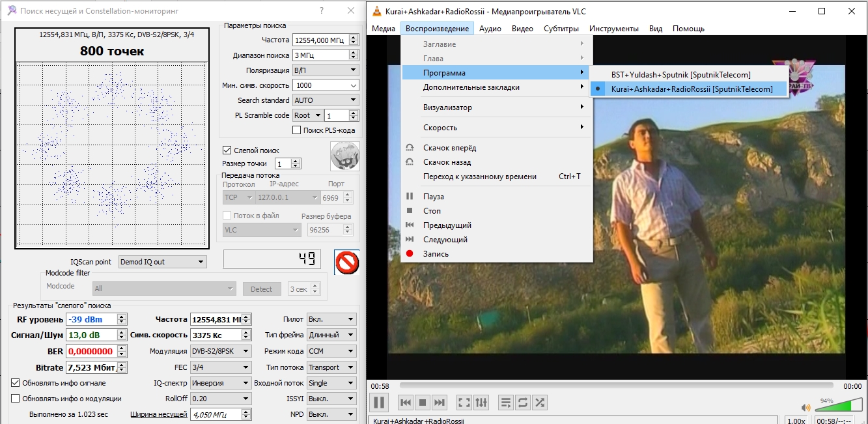Open Поляризация dropdown

click(x=326, y=70)
